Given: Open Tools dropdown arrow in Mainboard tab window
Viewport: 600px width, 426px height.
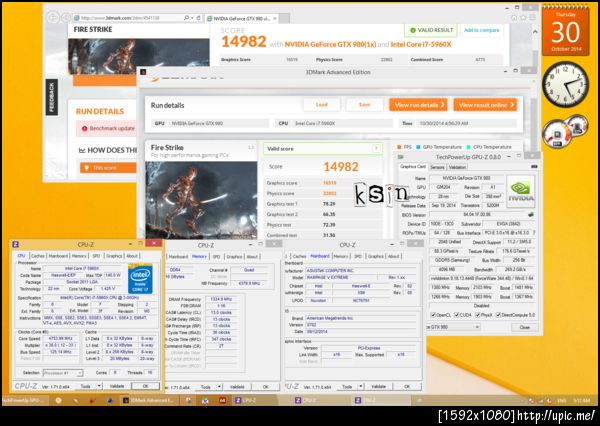Looking at the screenshot, I should point(361,387).
